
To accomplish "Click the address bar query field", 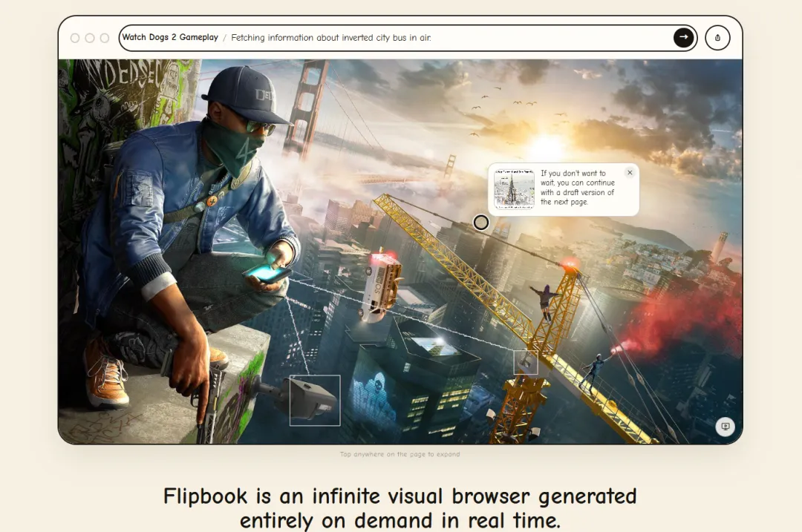I will [x=408, y=38].
